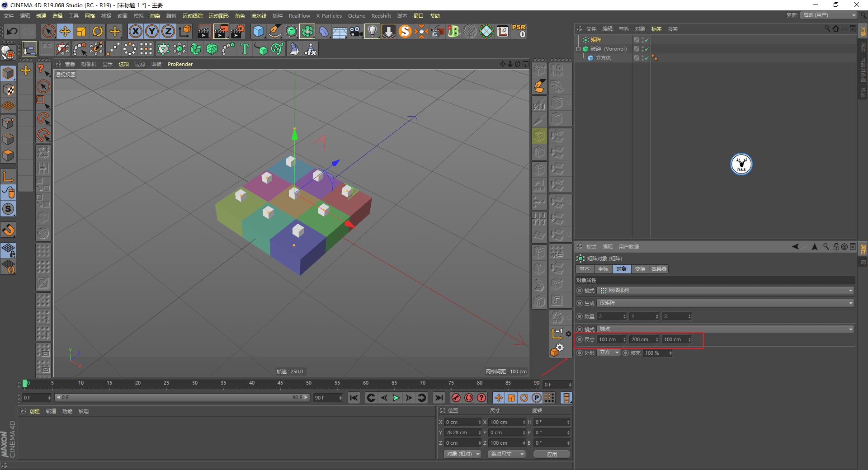Click the Undo arrow icon
Image resolution: width=868 pixels, height=470 pixels.
12,31
